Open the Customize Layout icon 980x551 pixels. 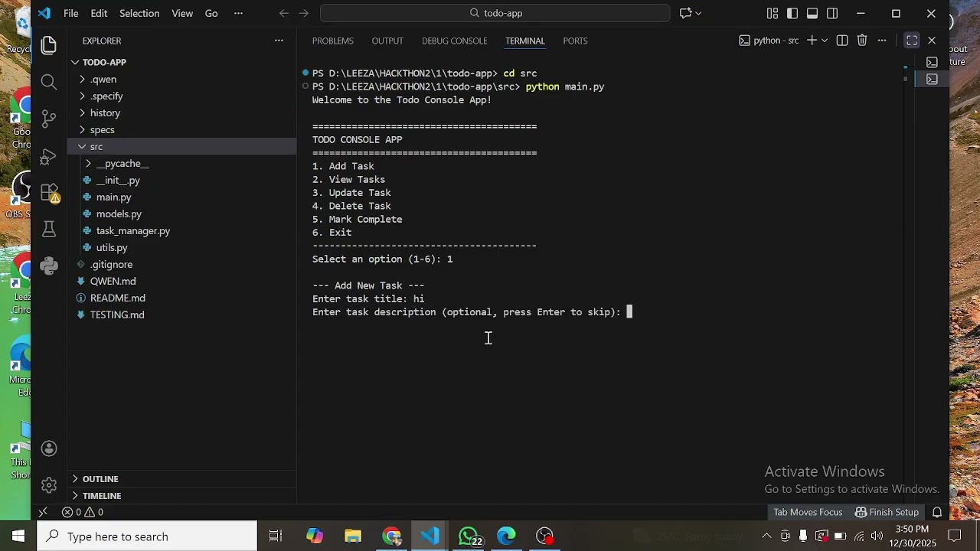point(773,13)
